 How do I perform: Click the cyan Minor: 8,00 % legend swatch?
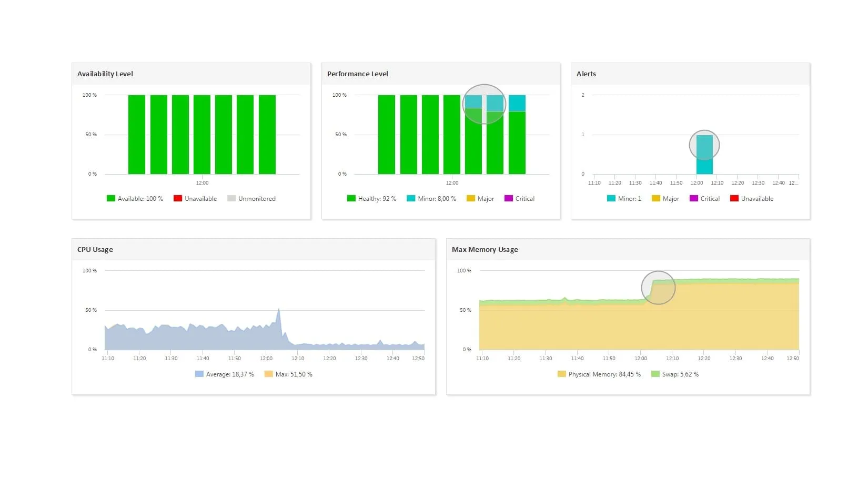(x=411, y=199)
